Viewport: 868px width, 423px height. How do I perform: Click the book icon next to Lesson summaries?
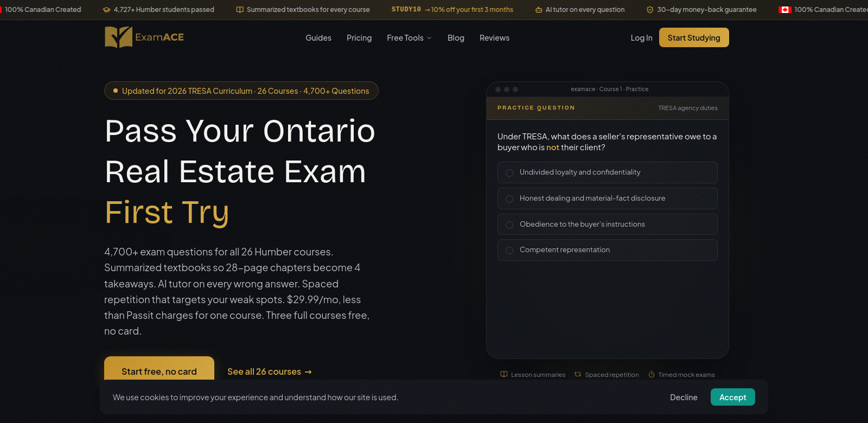click(x=504, y=374)
